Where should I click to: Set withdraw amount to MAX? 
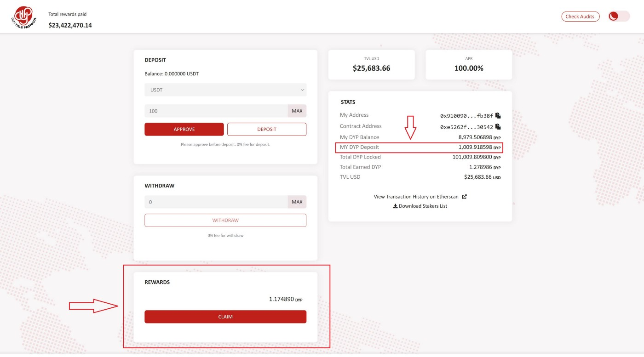(297, 202)
